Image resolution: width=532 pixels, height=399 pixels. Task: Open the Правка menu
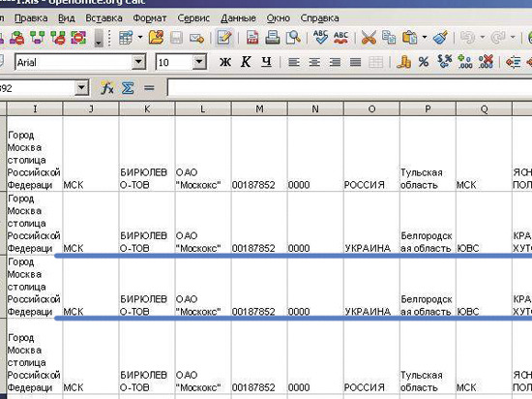[31, 18]
